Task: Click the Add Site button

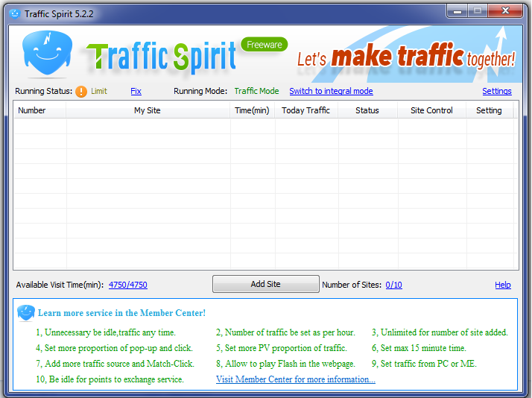Action: [x=266, y=284]
